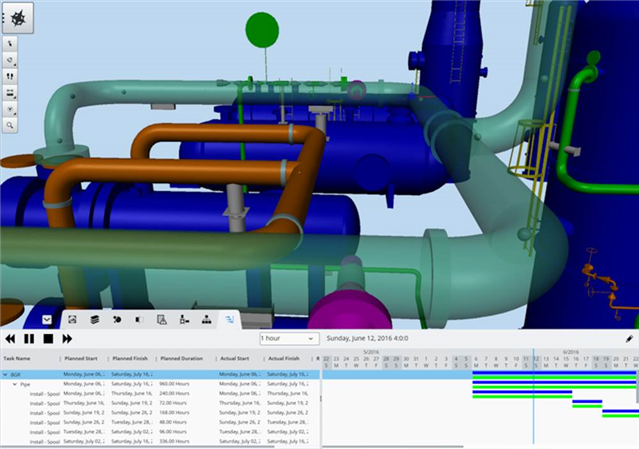Image resolution: width=639 pixels, height=449 pixels.
Task: Open the section view tool
Action: (10, 109)
